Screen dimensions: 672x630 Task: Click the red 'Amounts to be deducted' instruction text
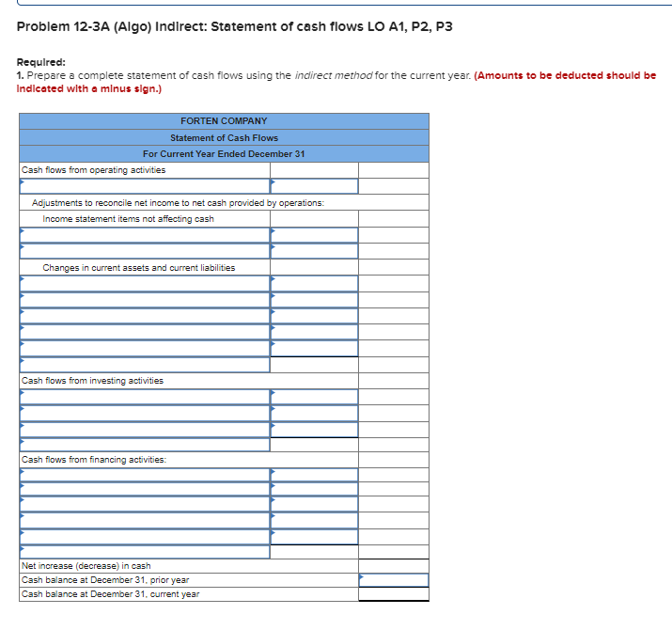(336, 82)
